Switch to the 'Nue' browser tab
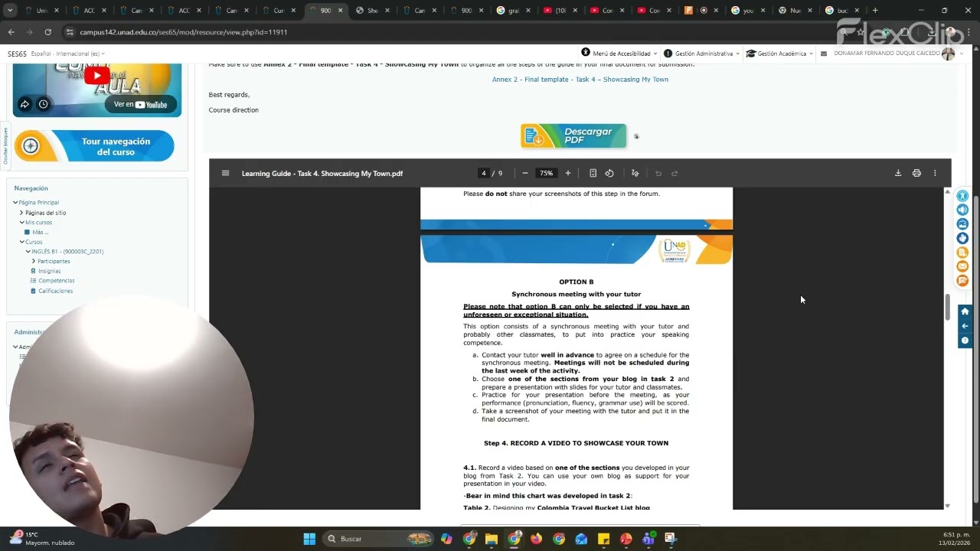 pos(795,11)
